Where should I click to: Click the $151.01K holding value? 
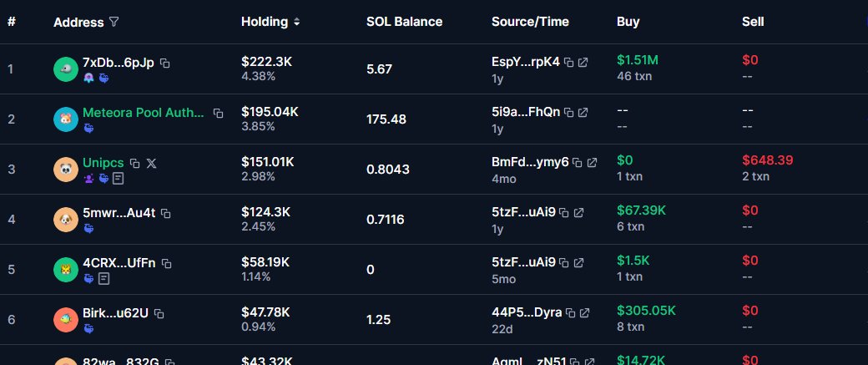click(267, 162)
